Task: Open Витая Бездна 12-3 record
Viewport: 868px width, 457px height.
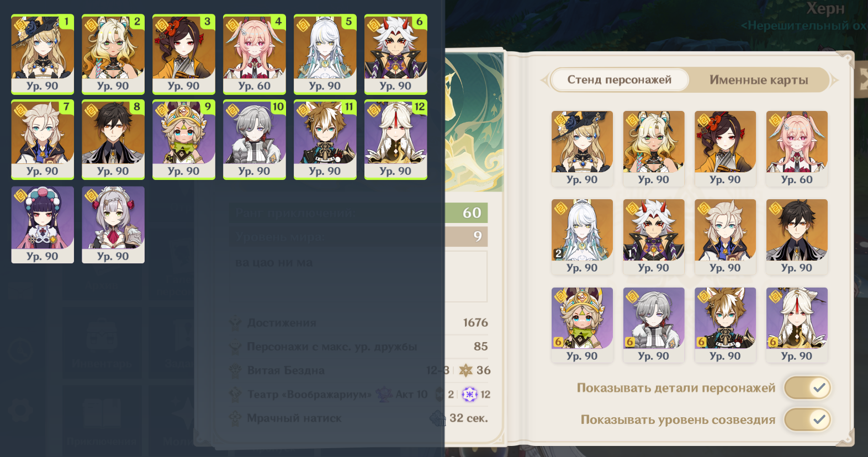Action: pos(359,370)
